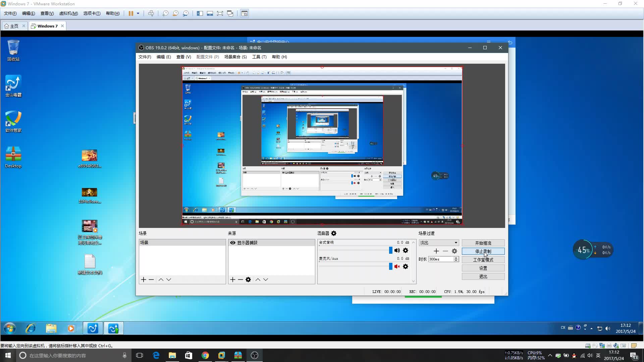The height and width of the screenshot is (362, 644).
Task: Open the 回收站 desktop icon
Action: pos(13,50)
